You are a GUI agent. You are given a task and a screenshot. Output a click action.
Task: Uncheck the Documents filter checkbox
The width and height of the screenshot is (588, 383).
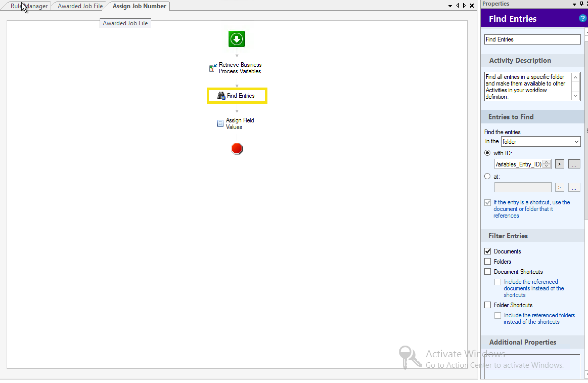[488, 251]
